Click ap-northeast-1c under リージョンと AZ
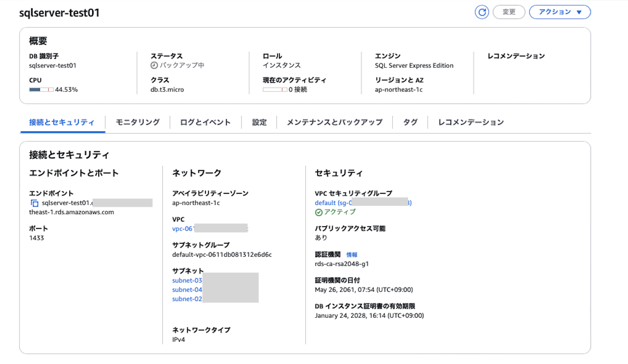This screenshot has height=364, width=628. pyautogui.click(x=399, y=90)
